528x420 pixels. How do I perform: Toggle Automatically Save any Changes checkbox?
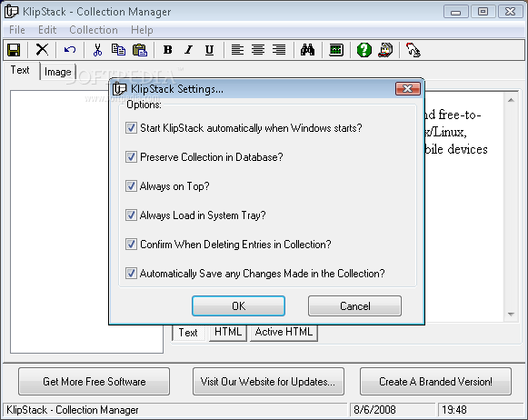point(131,273)
